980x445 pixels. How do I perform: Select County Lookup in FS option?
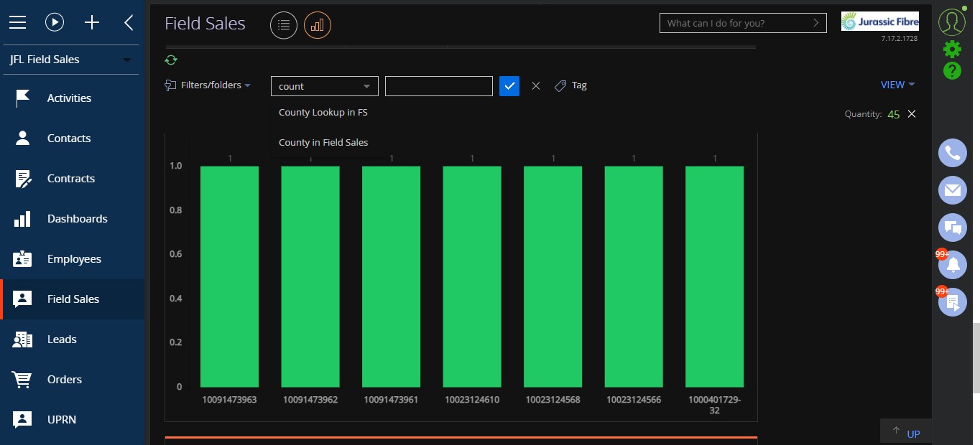(323, 113)
